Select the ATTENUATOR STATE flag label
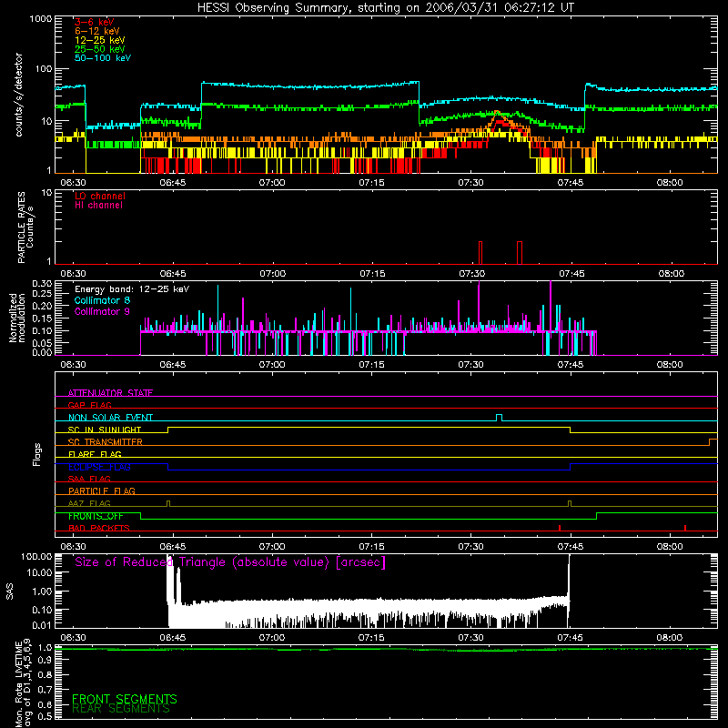 point(110,393)
